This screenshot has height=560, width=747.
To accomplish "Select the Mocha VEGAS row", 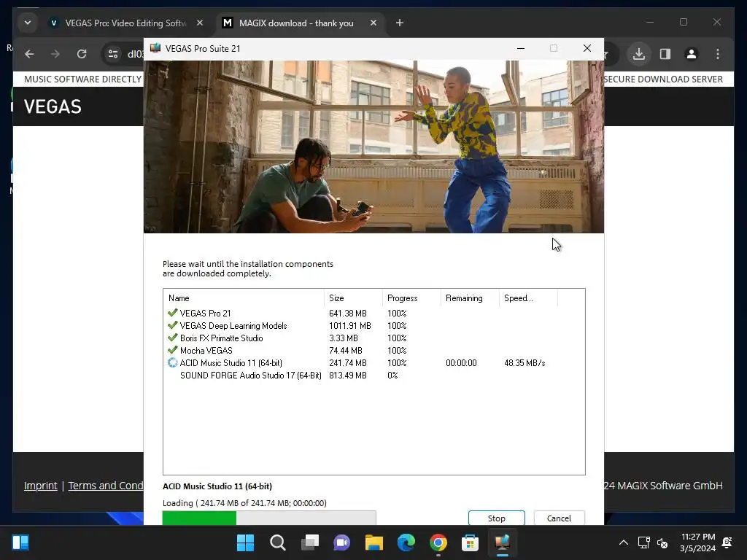I will [x=373, y=351].
